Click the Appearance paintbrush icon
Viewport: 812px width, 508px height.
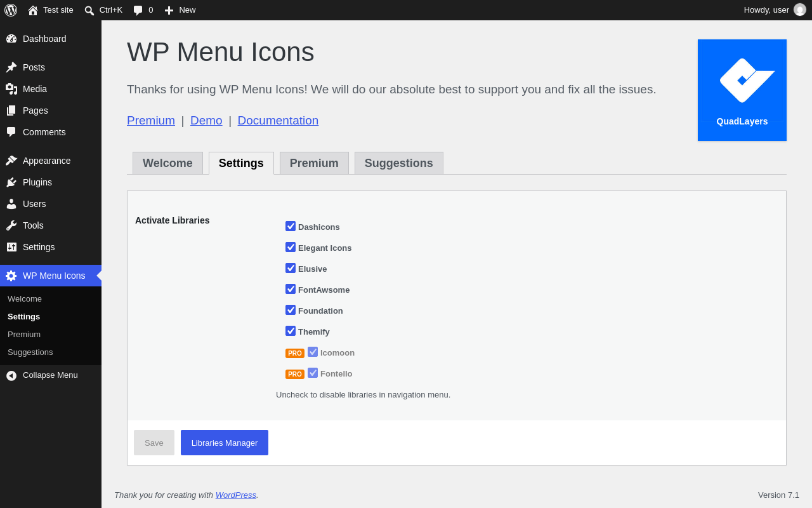11,161
